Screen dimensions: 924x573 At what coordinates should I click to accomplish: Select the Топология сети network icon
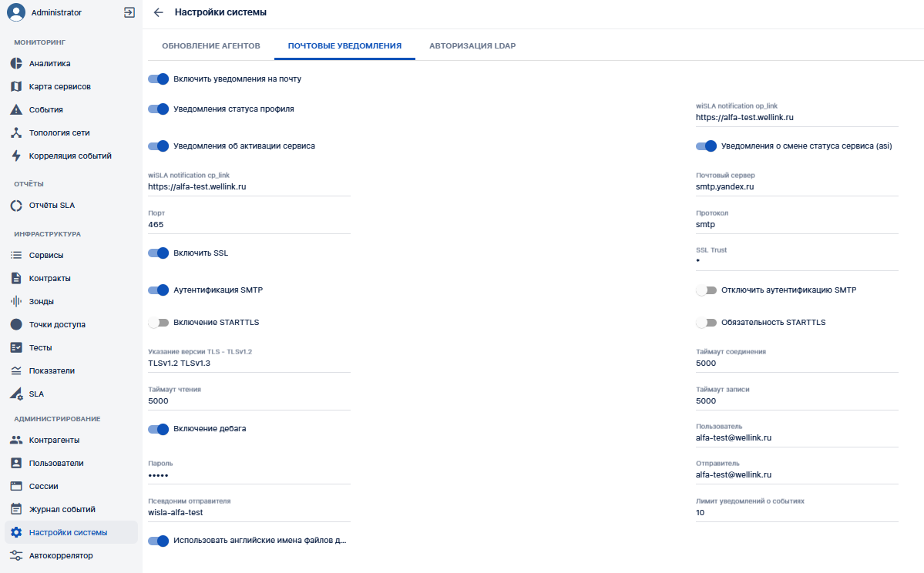click(x=16, y=132)
